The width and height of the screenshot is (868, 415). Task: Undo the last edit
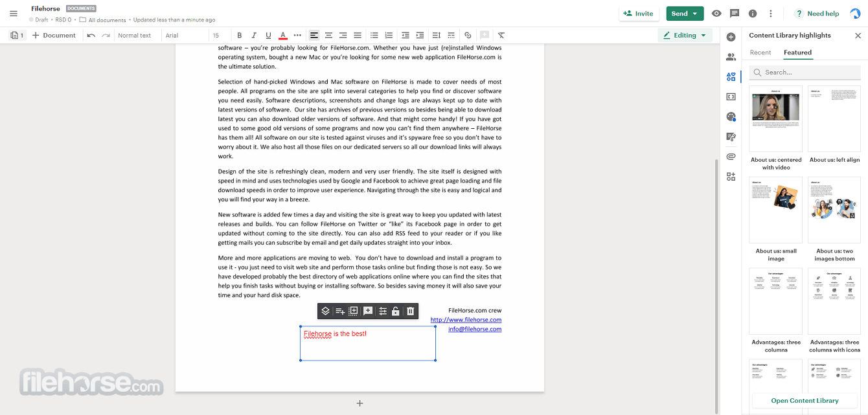click(91, 36)
